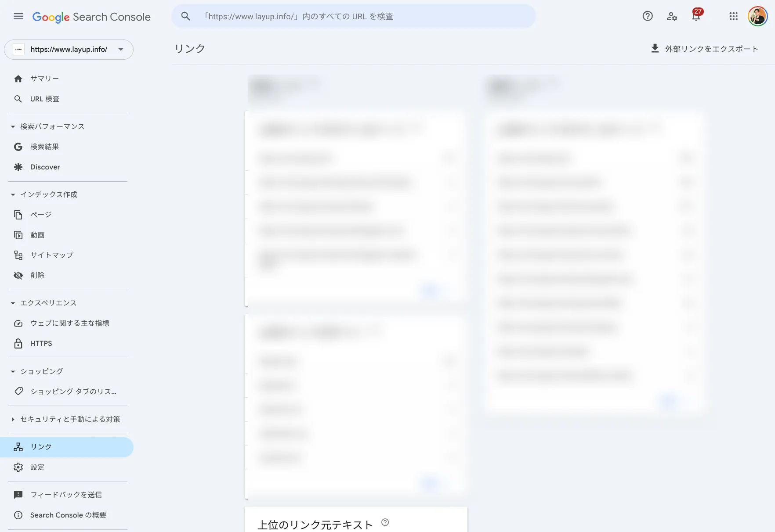775x532 pixels.
Task: Go to サマリー home icon
Action: tap(18, 79)
